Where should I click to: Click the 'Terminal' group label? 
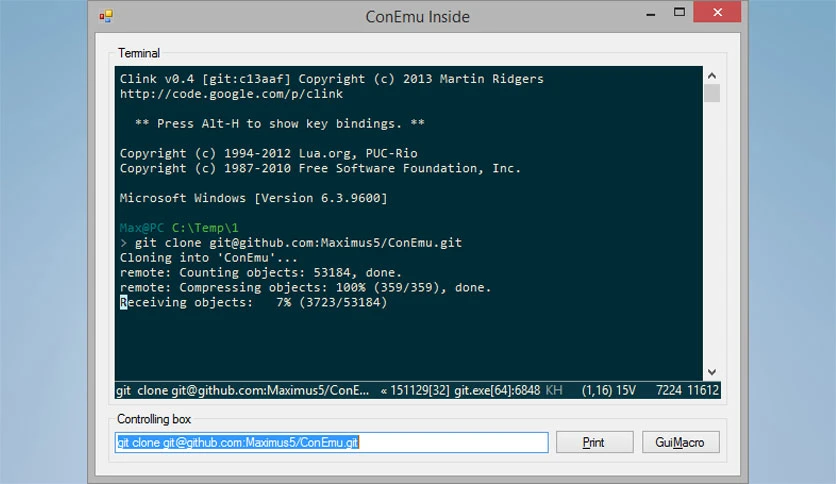tap(139, 53)
